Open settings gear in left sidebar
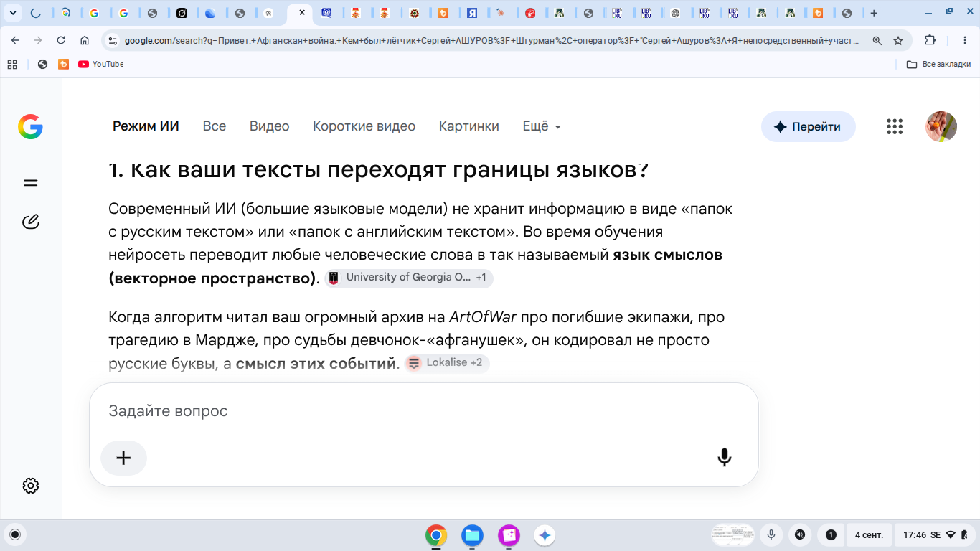The image size is (980, 551). tap(30, 486)
